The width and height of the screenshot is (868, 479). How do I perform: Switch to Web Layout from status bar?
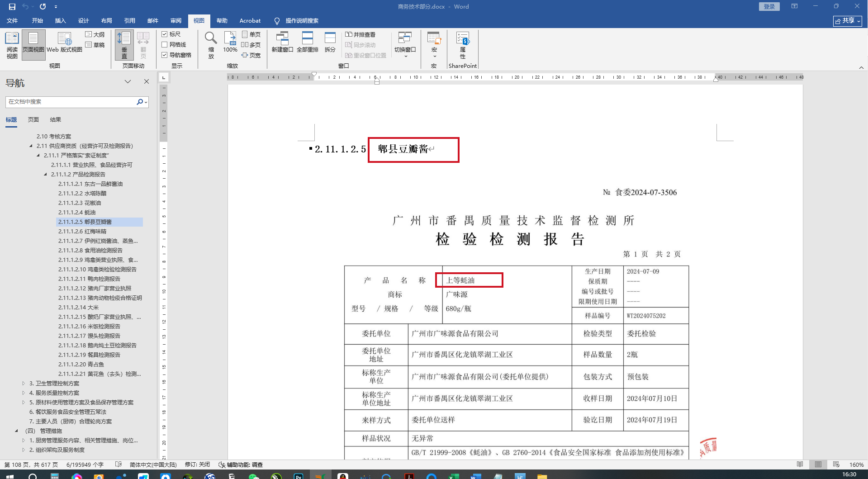tap(836, 465)
